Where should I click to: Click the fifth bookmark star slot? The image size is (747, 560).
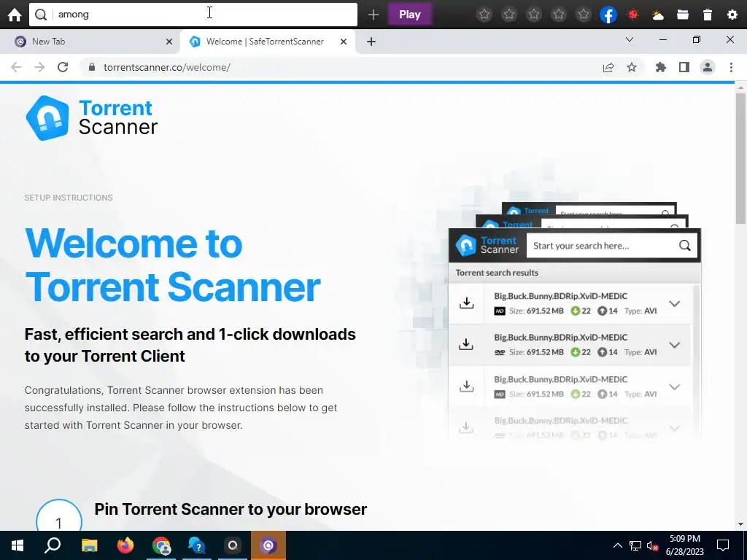(x=584, y=15)
